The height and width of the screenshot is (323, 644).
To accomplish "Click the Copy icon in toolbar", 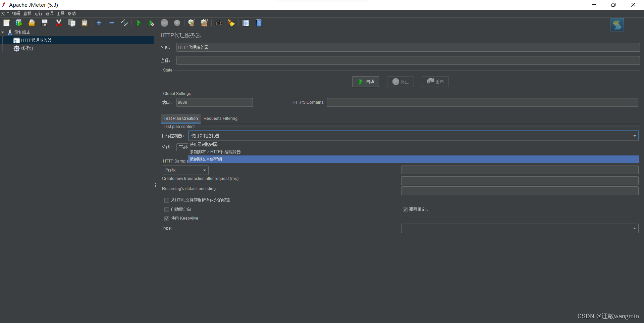I will pos(72,23).
